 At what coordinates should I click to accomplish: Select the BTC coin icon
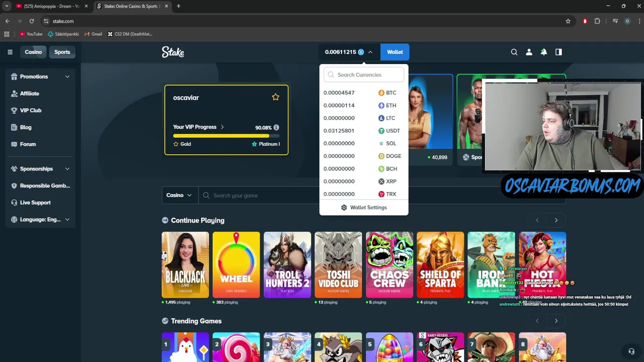[381, 93]
